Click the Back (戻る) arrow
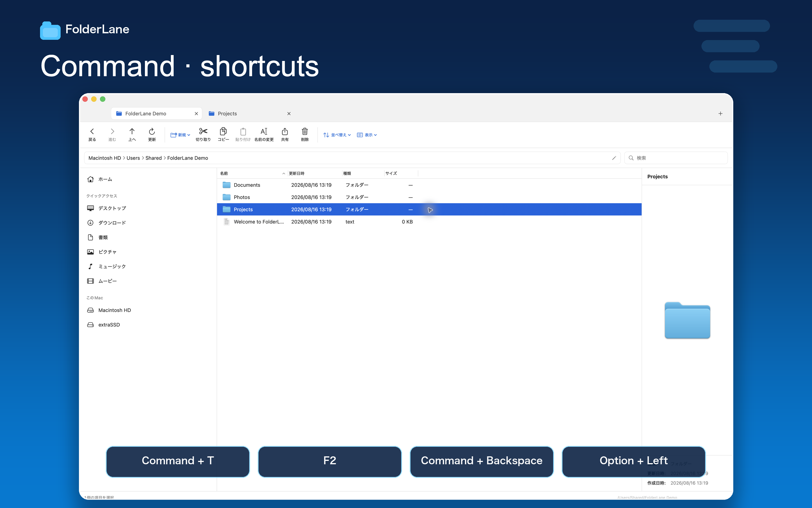Image resolution: width=812 pixels, height=508 pixels. (x=92, y=134)
